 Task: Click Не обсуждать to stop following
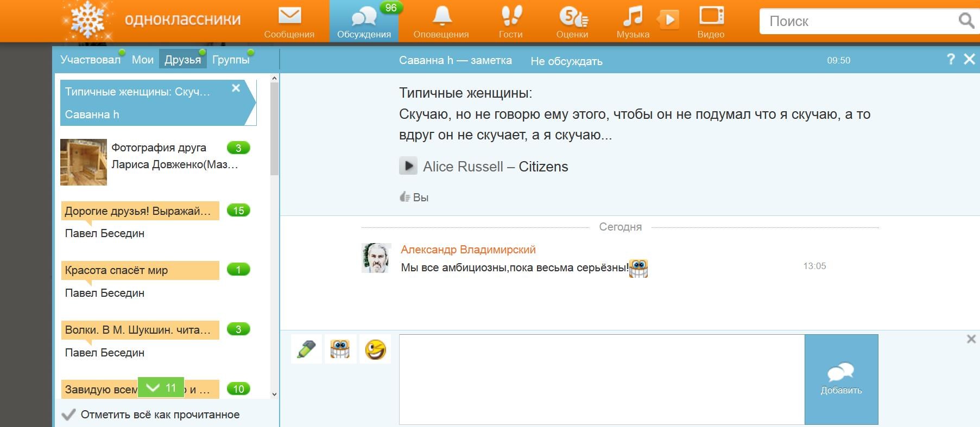(566, 61)
